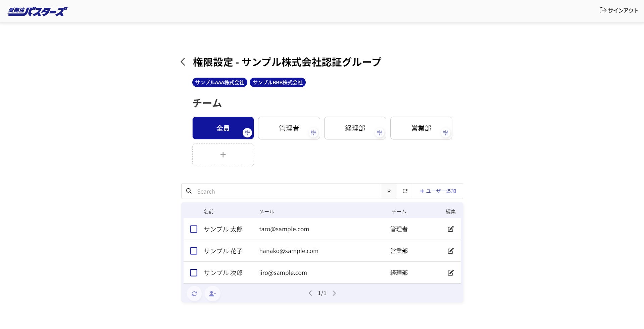The image size is (644, 329).
Task: Open settings icon on 営業部 team card
Action: (446, 133)
